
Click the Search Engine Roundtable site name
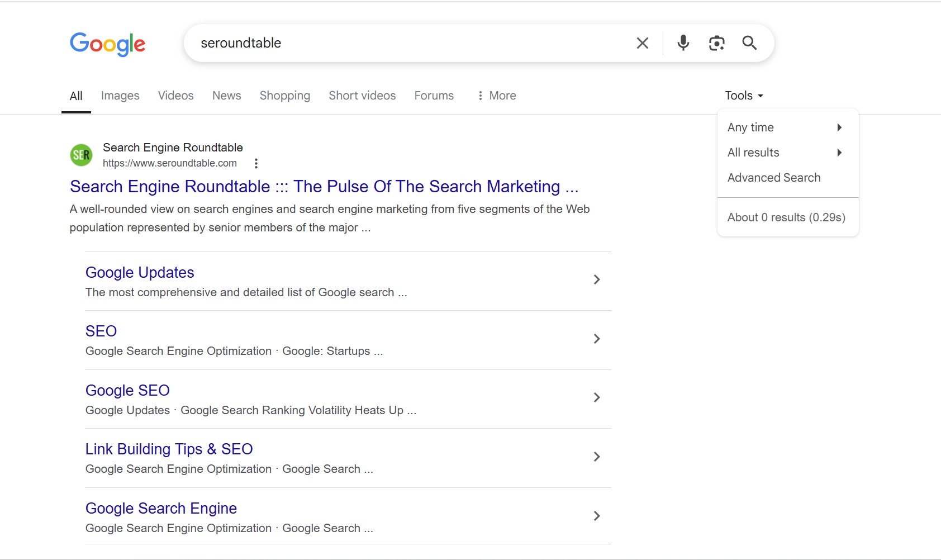173,148
